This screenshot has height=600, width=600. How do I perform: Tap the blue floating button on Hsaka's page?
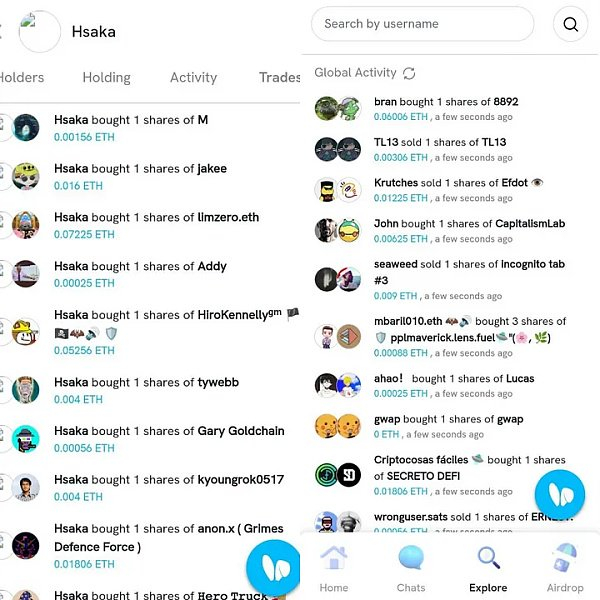click(x=274, y=567)
